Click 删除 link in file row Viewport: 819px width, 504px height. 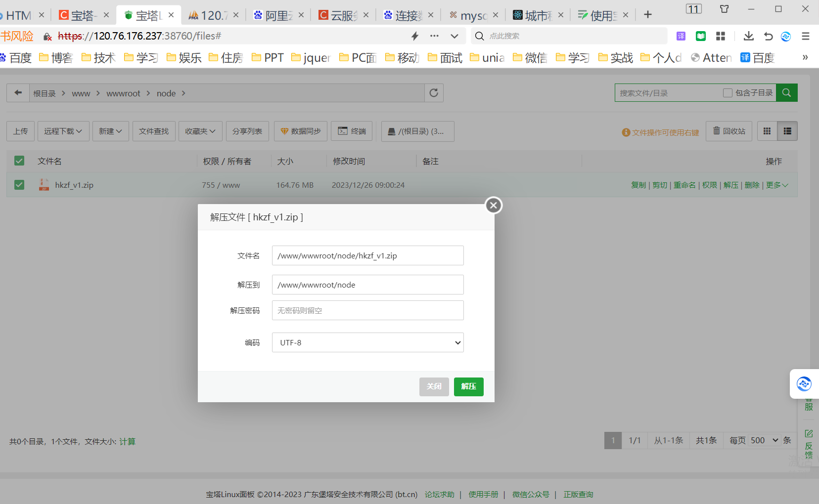(752, 185)
